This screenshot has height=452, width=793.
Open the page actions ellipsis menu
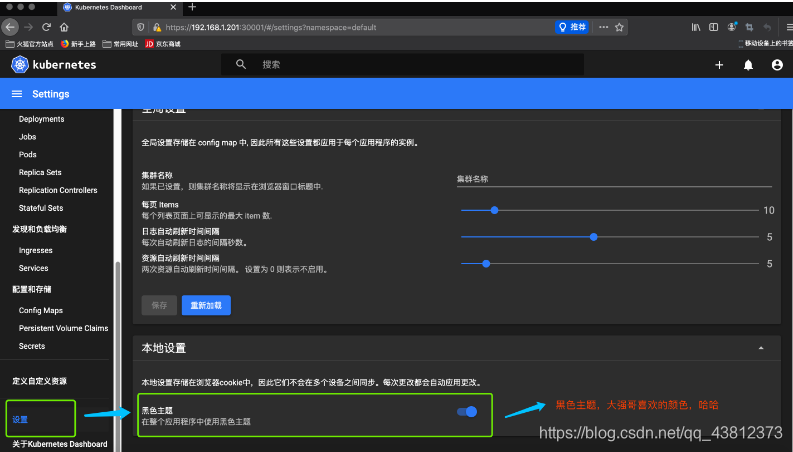coord(603,27)
